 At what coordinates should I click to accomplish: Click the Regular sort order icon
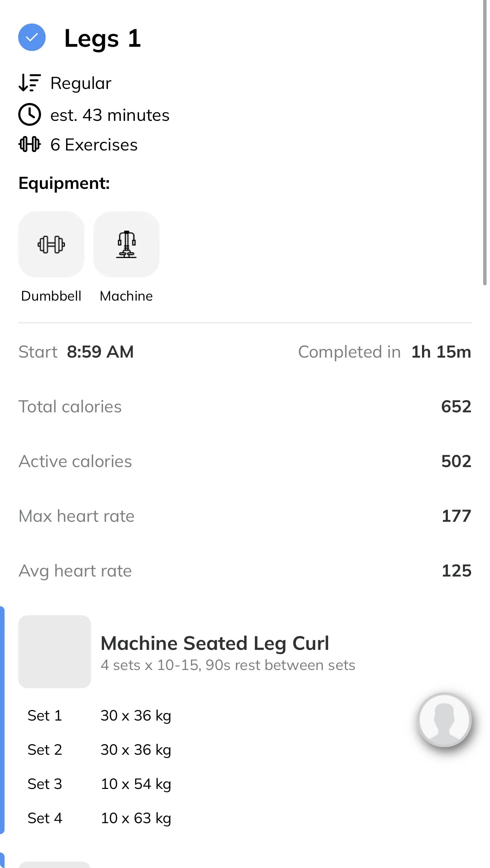[x=30, y=83]
